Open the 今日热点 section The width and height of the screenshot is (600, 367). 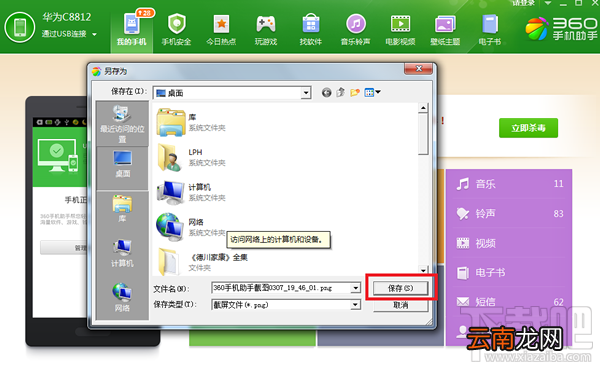pos(221,30)
